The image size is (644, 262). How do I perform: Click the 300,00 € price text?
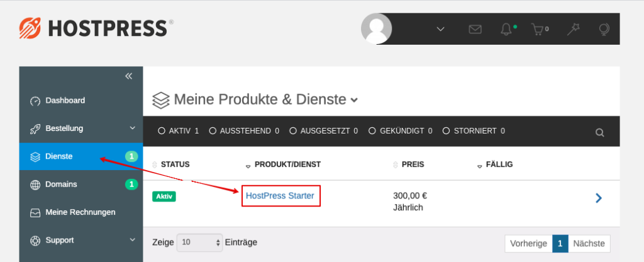[x=410, y=196]
